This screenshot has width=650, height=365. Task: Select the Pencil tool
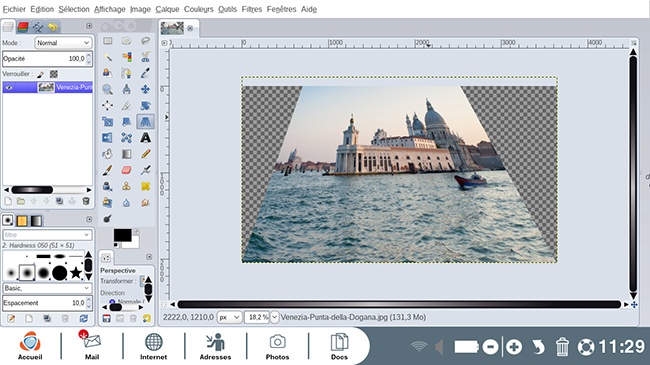[x=146, y=154]
